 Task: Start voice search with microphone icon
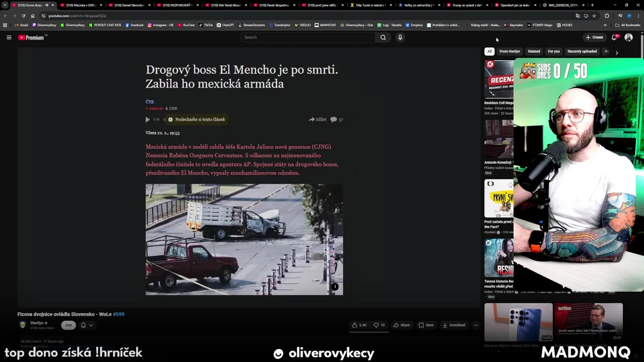400,37
